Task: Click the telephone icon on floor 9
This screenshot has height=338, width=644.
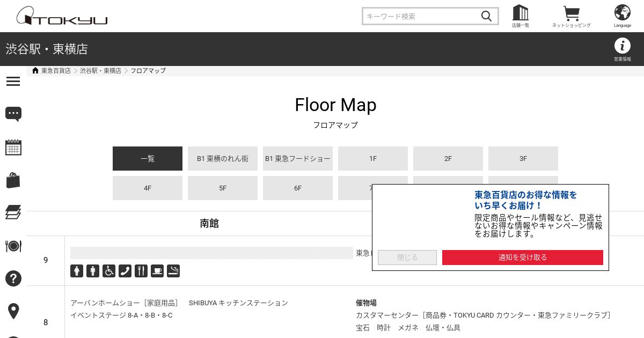Action: (125, 271)
